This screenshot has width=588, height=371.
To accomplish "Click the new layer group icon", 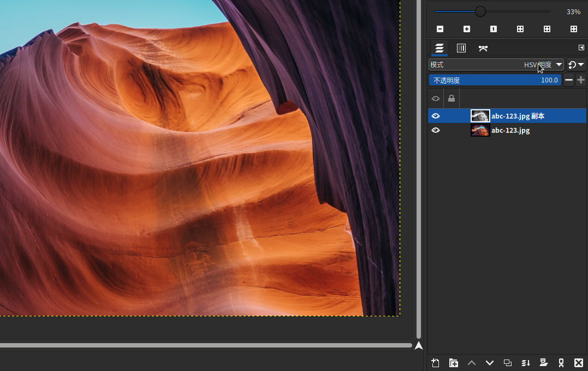I will (453, 363).
